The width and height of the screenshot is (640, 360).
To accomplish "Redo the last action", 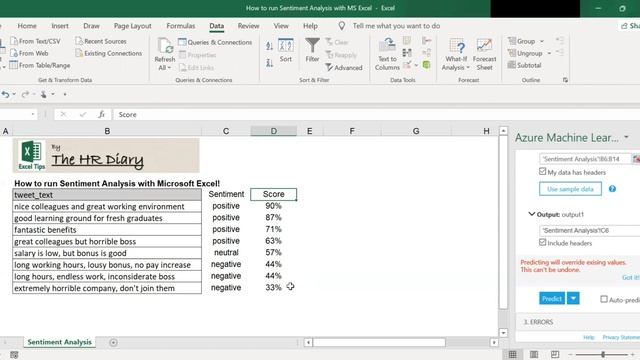I will [25, 94].
